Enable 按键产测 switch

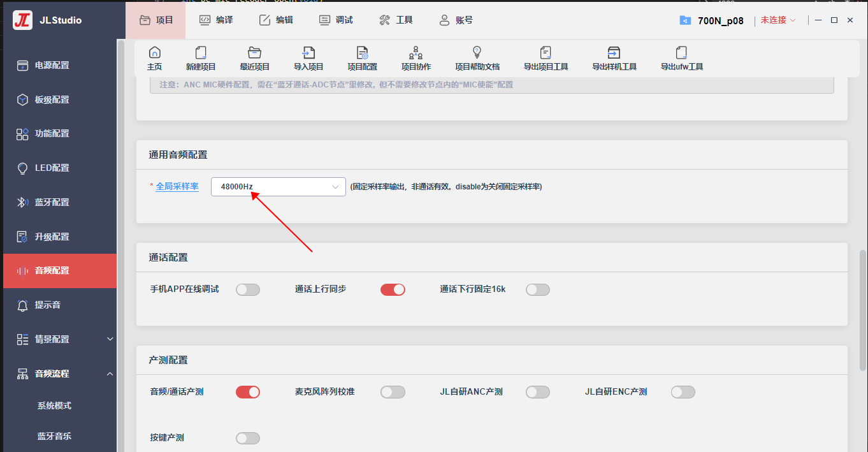[x=248, y=438]
